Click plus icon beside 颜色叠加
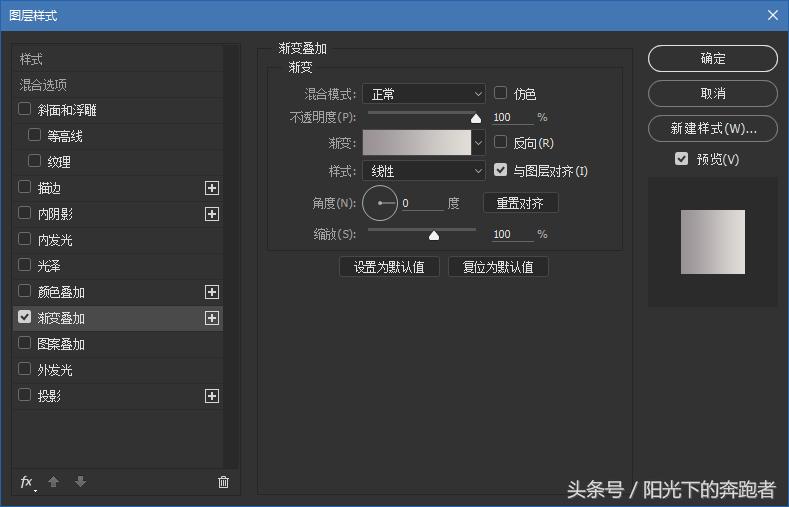Viewport: 789px width, 507px height. coord(212,292)
